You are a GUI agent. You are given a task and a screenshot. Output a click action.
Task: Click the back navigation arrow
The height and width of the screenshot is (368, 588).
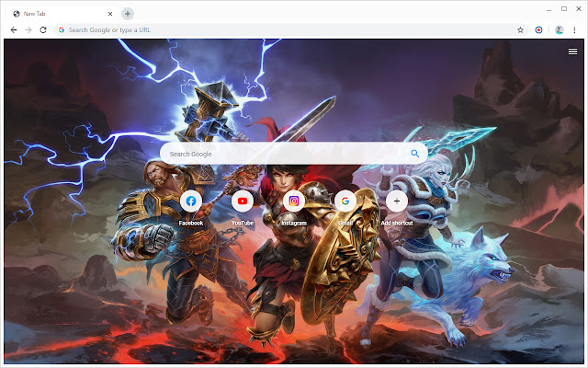[14, 30]
